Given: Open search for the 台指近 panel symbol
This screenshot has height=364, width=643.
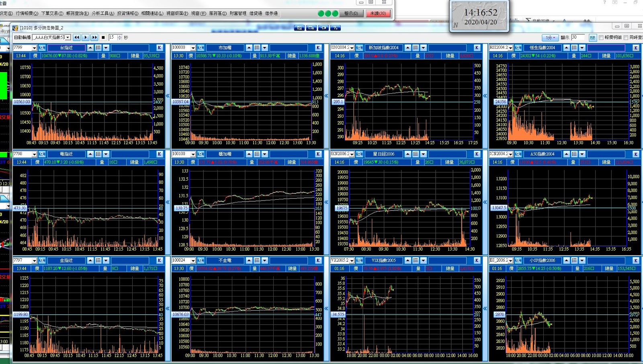Looking at the screenshot, I should pyautogui.click(x=42, y=48).
